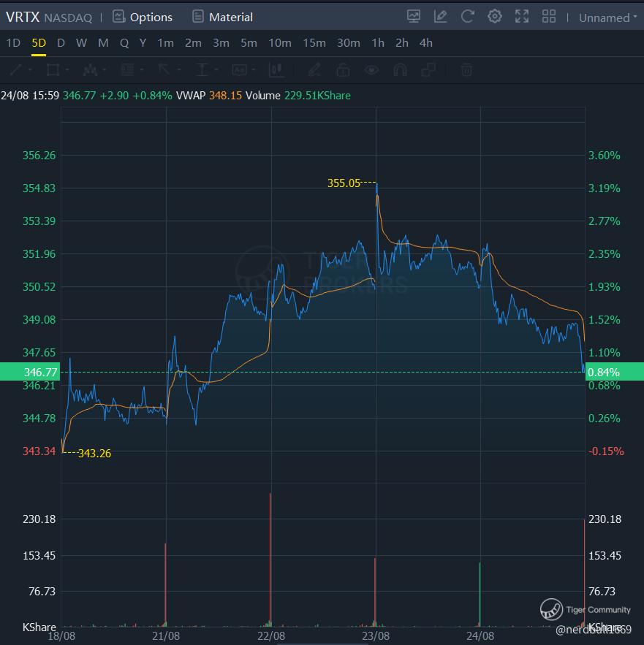
Task: Click the 343.26 low price label
Action: [94, 454]
